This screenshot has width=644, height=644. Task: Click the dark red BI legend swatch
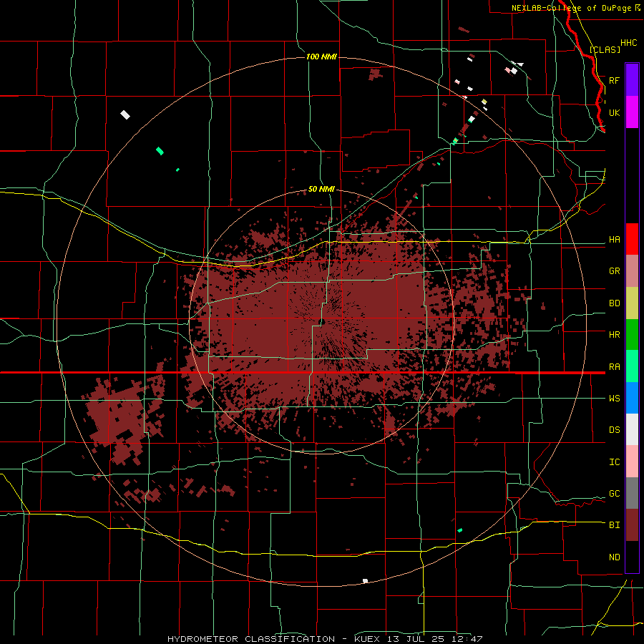point(632,525)
